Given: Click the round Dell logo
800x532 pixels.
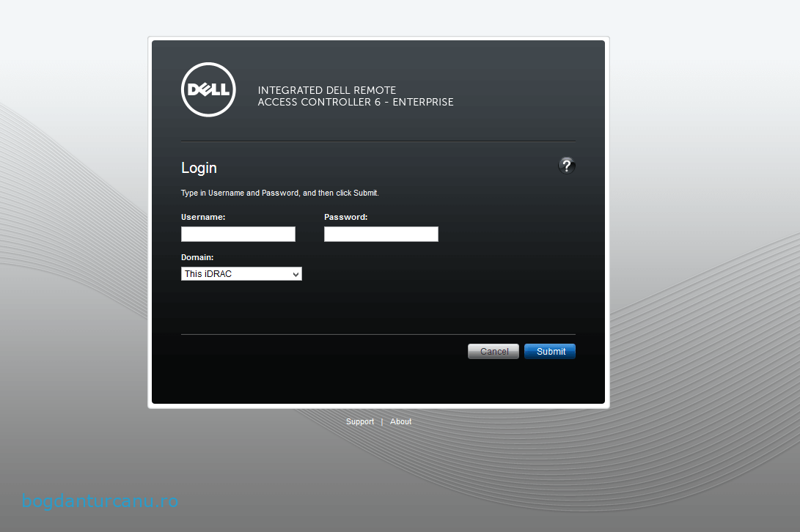Looking at the screenshot, I should pos(208,90).
